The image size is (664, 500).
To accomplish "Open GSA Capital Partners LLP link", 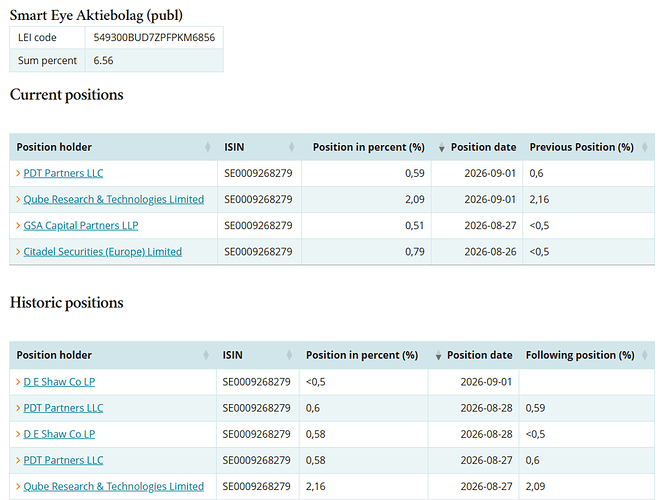I will [x=80, y=226].
